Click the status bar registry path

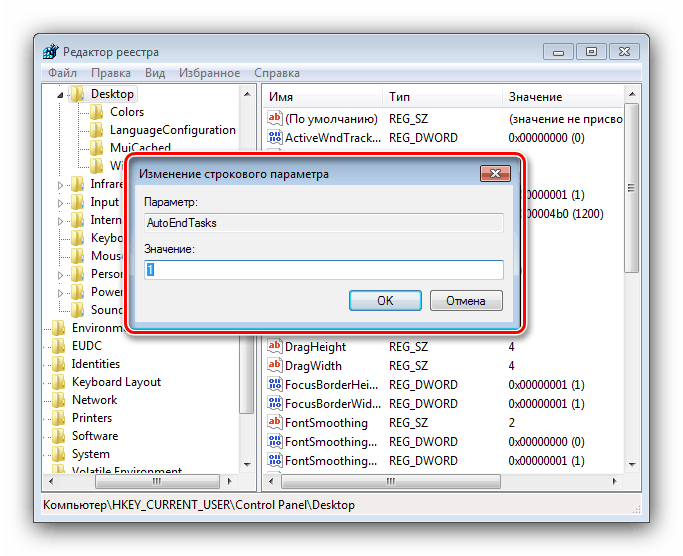pos(199,505)
